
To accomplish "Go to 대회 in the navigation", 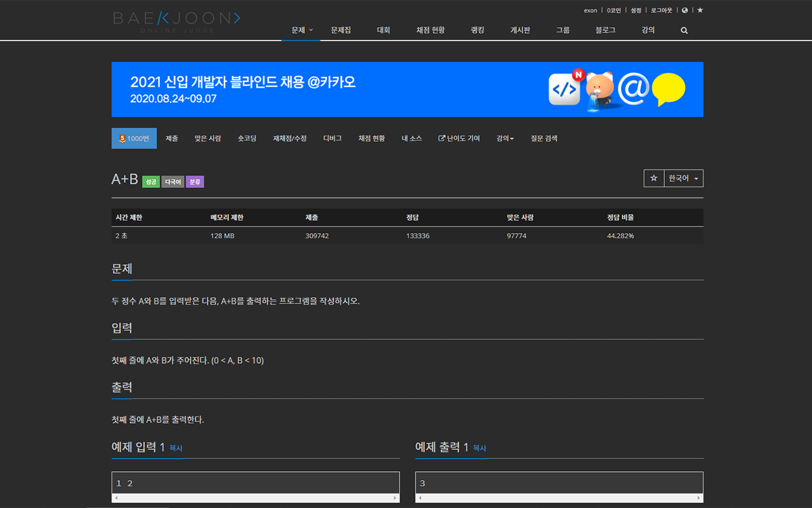I will point(384,30).
